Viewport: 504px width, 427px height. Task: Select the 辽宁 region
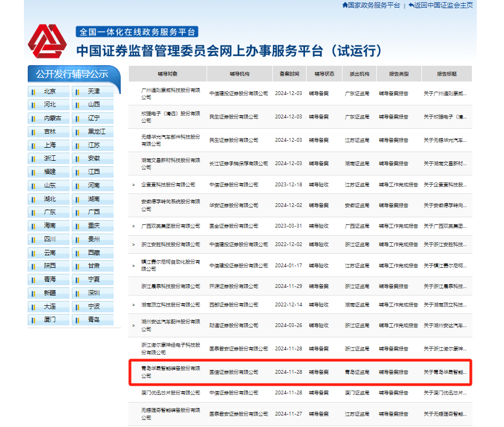(x=93, y=118)
